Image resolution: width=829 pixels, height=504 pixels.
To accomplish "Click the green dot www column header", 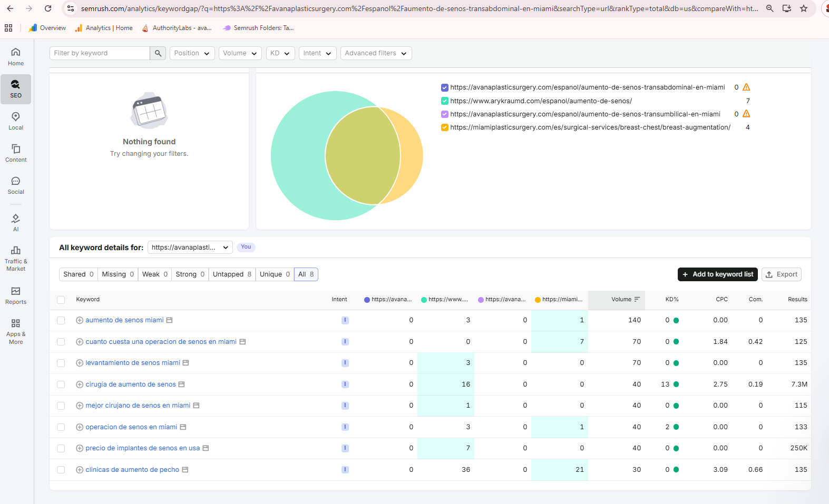I will coord(445,300).
